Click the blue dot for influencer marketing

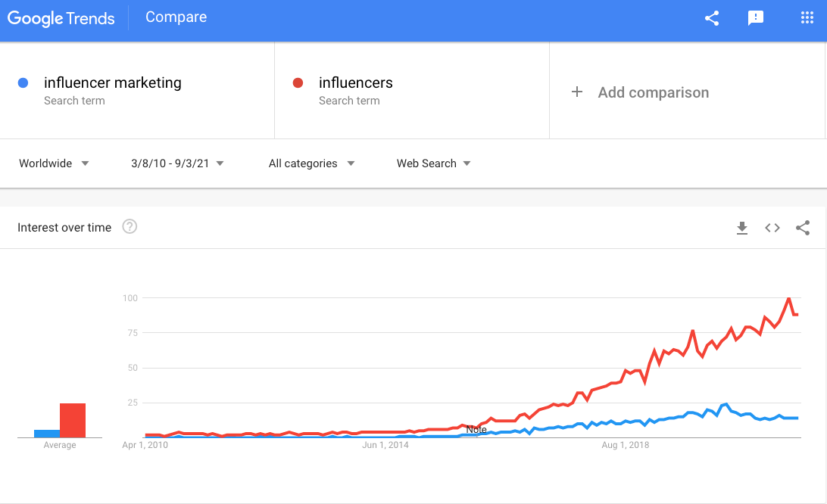tap(23, 82)
